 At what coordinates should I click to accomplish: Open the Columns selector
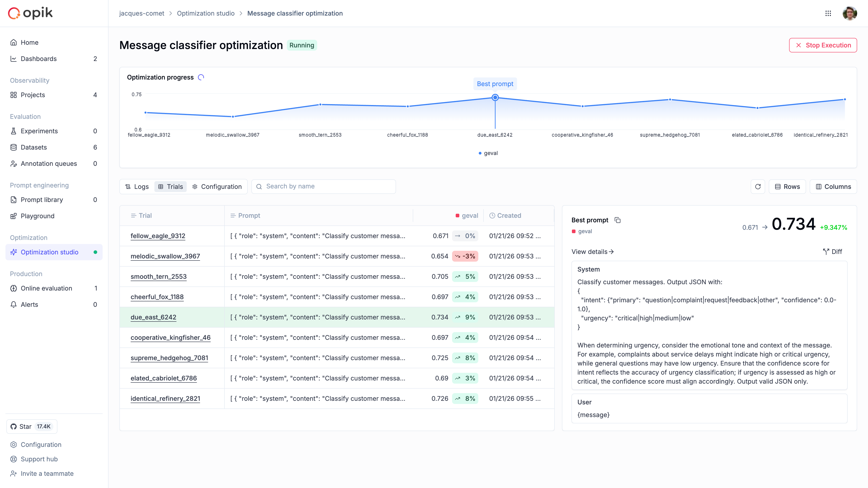pos(833,186)
